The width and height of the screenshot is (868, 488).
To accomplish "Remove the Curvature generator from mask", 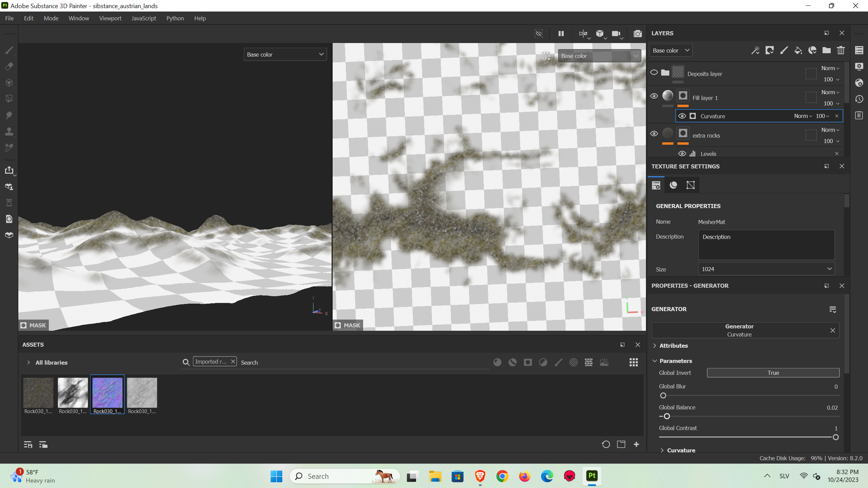I will [x=837, y=116].
